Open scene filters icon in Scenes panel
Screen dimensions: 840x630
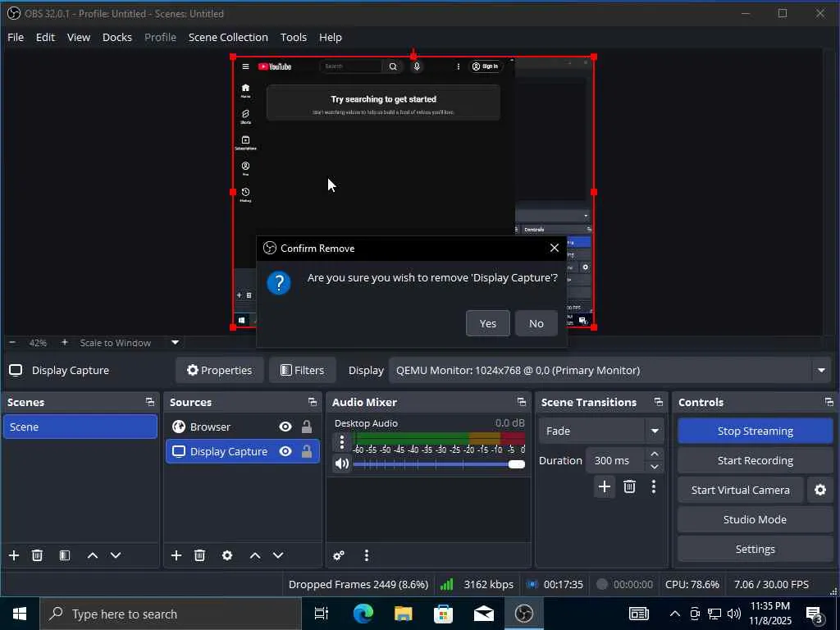(x=65, y=555)
